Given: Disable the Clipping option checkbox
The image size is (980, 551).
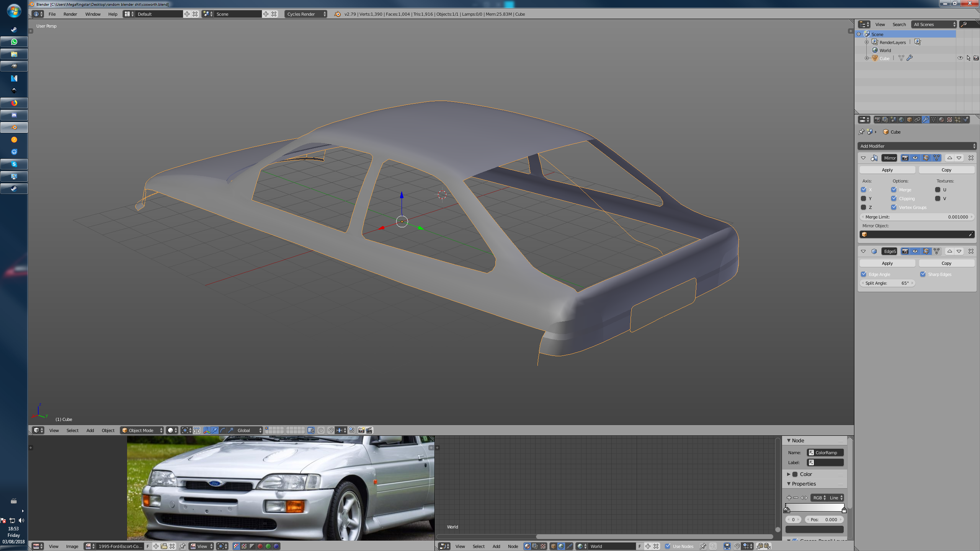Looking at the screenshot, I should [894, 199].
